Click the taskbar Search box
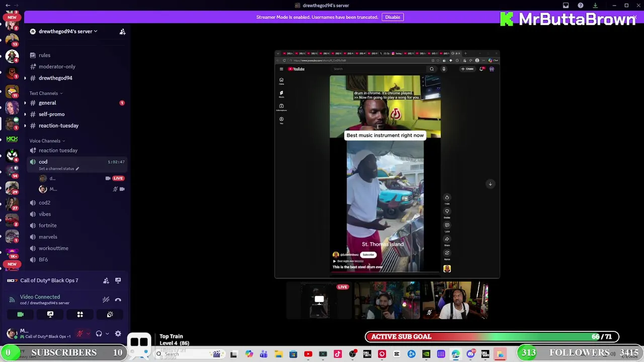The width and height of the screenshot is (644, 362). (x=189, y=354)
